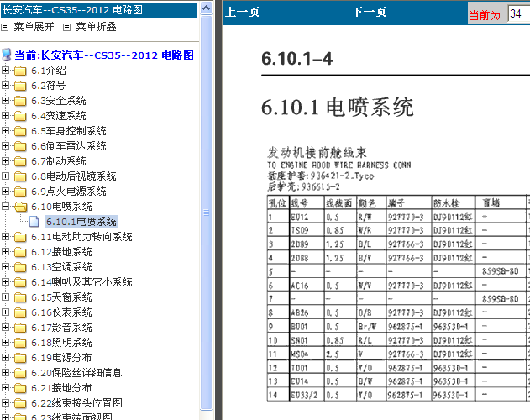This screenshot has height=420, width=530.
Task: Click table cell AC16 in row 6
Action: [307, 286]
